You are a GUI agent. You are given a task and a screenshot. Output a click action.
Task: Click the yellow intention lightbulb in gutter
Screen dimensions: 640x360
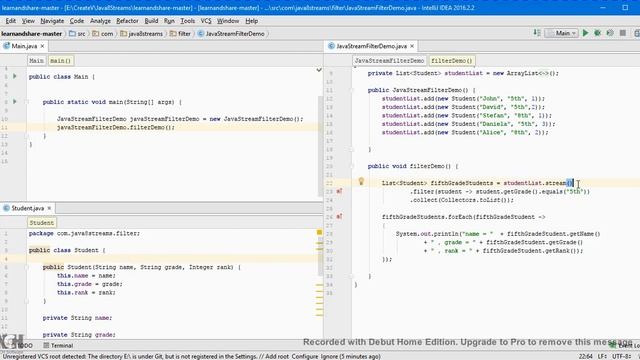click(361, 182)
